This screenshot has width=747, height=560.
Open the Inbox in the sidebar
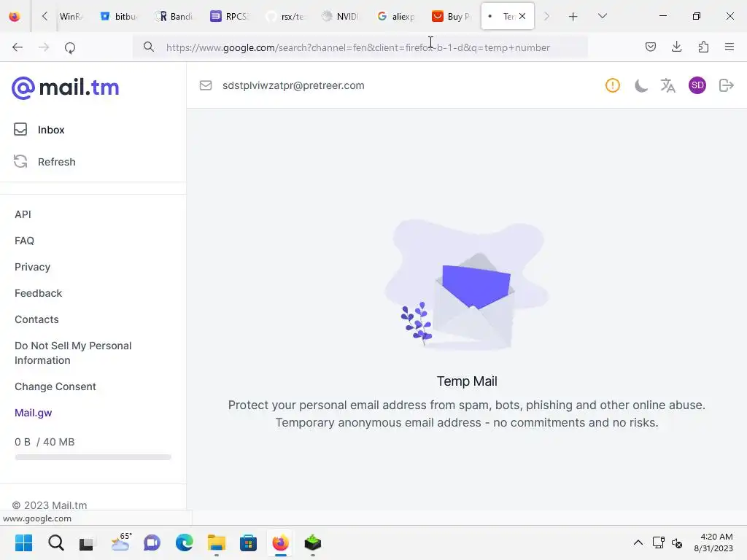click(x=51, y=130)
